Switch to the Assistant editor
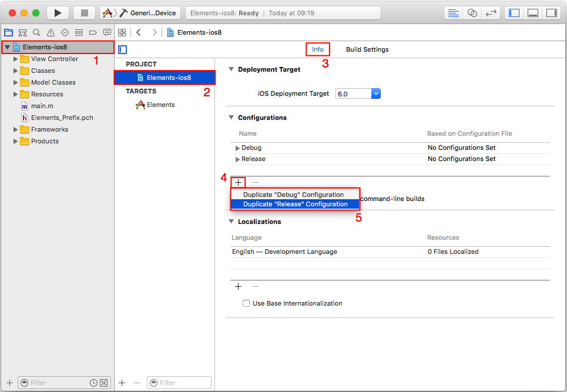This screenshot has width=567, height=392. coord(472,12)
